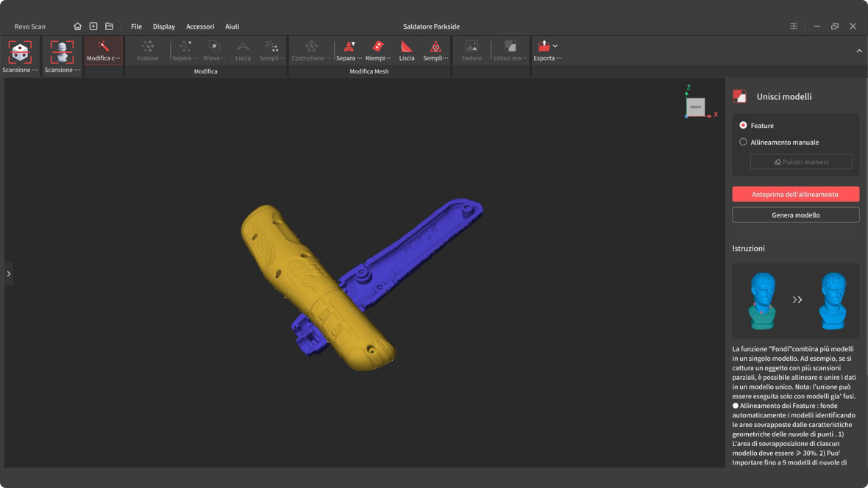
Task: Click the new project plus icon
Action: (x=93, y=26)
